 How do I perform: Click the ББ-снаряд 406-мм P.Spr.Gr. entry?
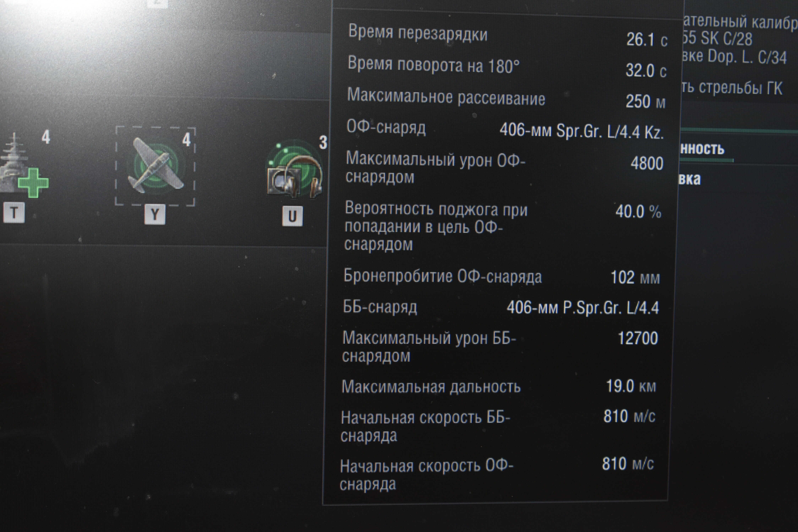pos(501,307)
